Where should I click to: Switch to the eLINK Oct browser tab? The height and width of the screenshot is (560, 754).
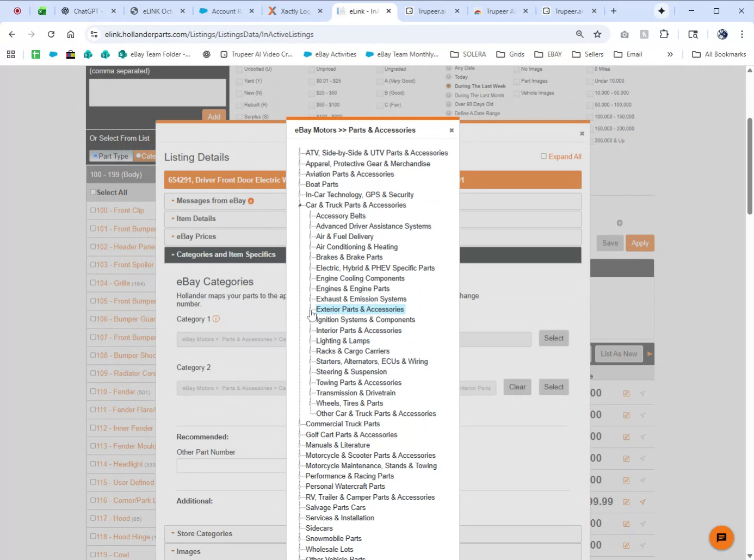pos(157,11)
